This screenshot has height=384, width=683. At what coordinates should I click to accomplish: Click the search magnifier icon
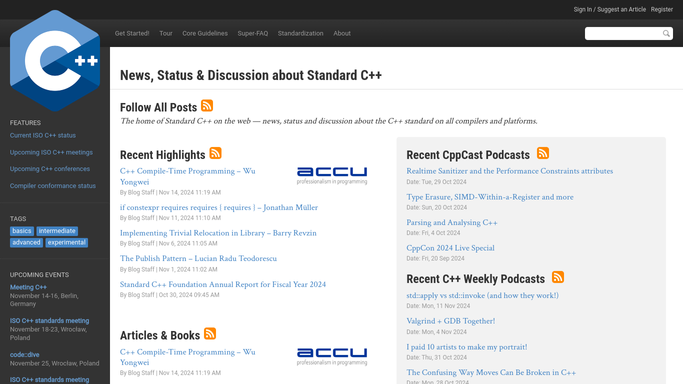tap(666, 34)
